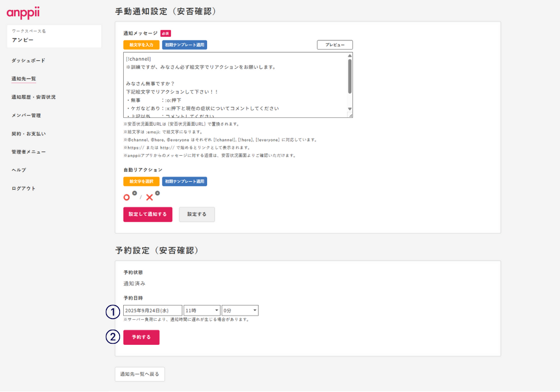Click the プレビュー button
This screenshot has width=560, height=392.
coord(335,45)
